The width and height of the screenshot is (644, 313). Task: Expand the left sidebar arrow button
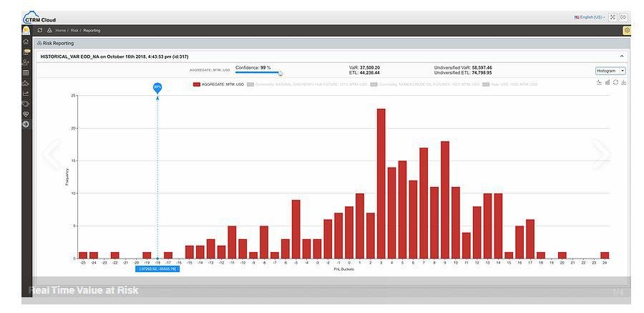(x=26, y=124)
